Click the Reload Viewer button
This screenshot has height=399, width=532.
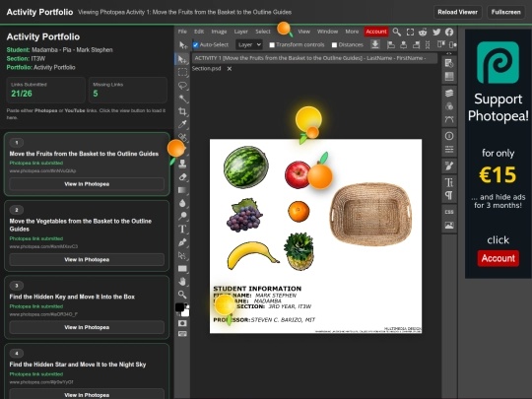pos(457,12)
